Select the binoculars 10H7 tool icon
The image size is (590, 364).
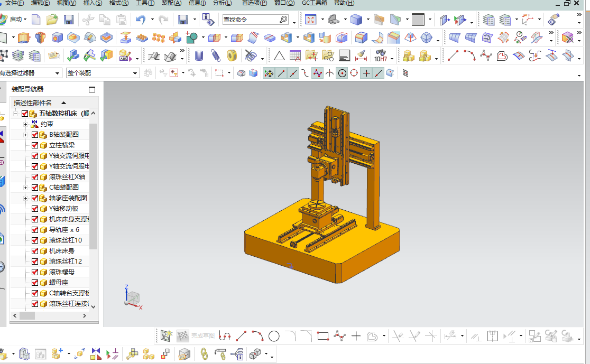pyautogui.click(x=381, y=55)
